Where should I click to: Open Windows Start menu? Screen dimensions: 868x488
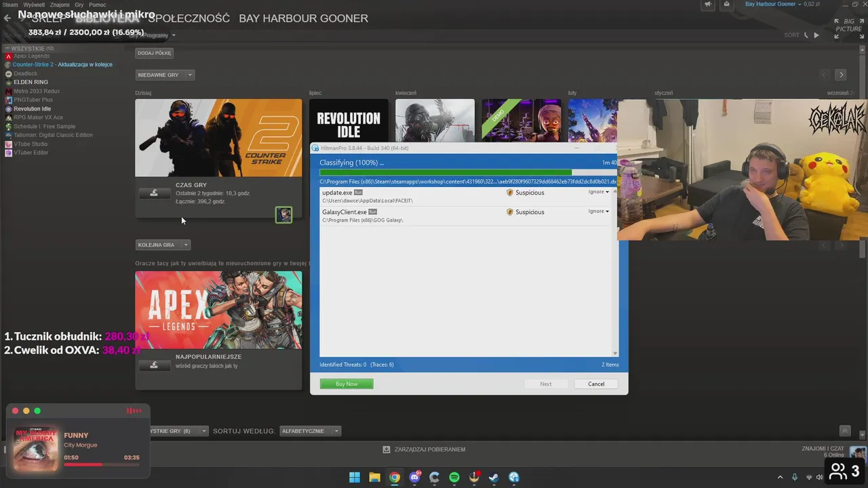click(x=355, y=477)
